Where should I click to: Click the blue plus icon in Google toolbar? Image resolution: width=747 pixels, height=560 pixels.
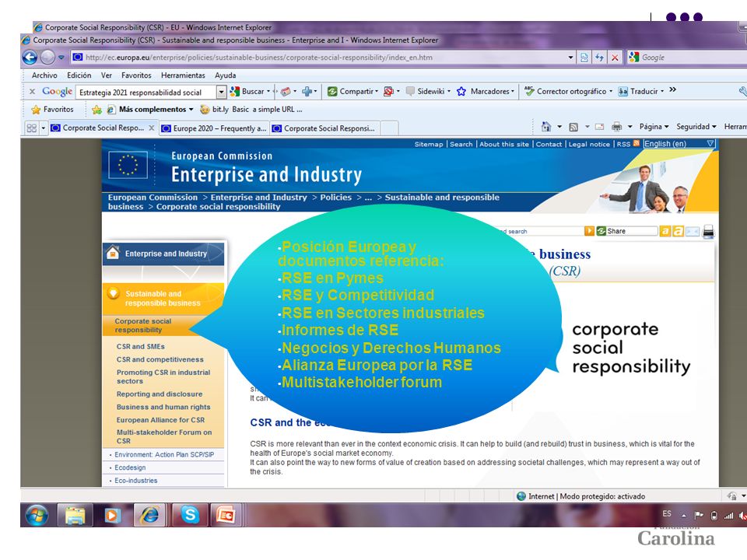pyautogui.click(x=307, y=92)
